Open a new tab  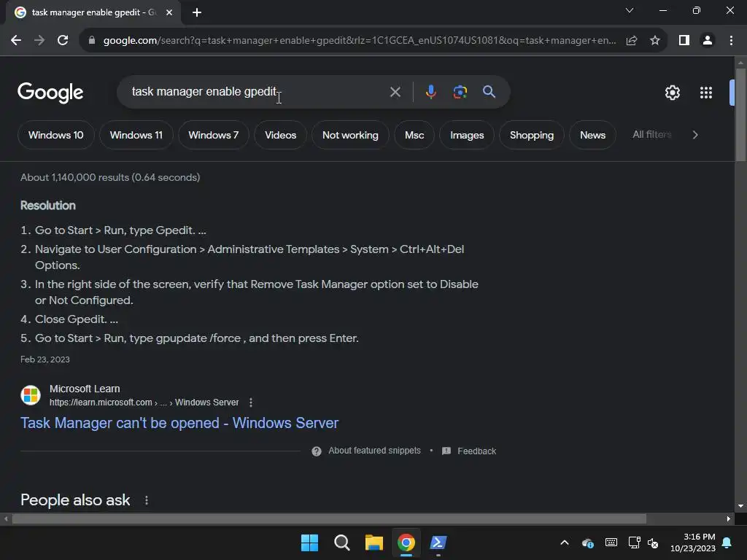(x=197, y=12)
